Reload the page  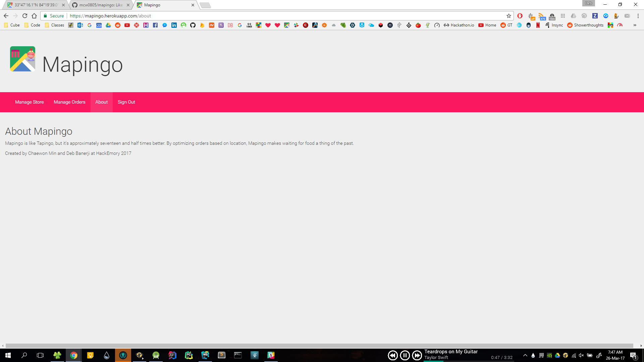25,16
